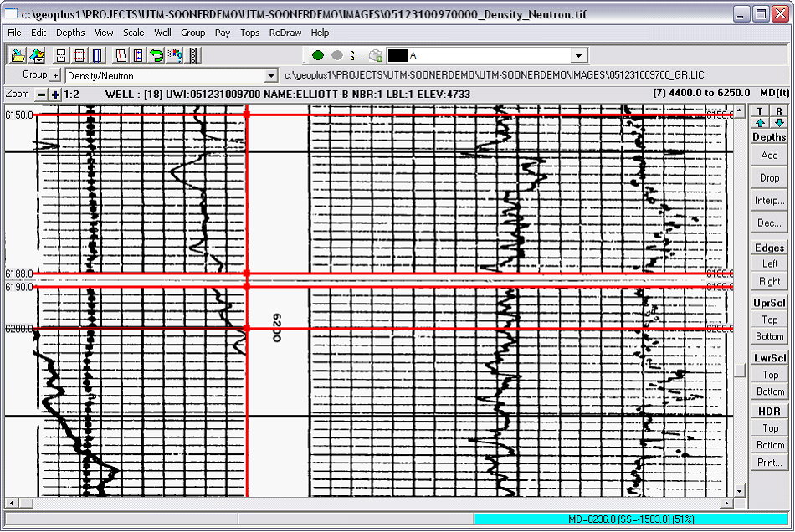Click the zoom out minus button
The height and width of the screenshot is (532, 795).
41,94
